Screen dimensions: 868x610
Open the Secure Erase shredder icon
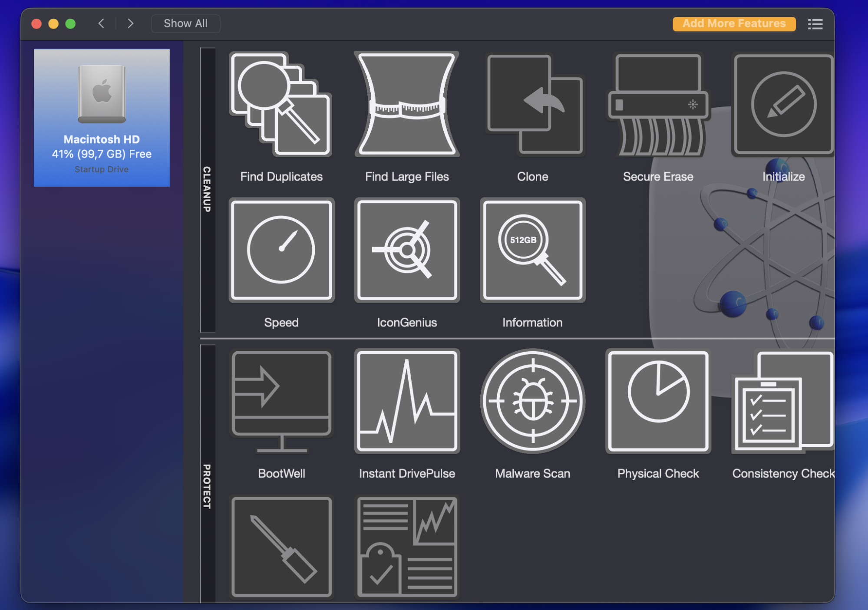tap(658, 104)
